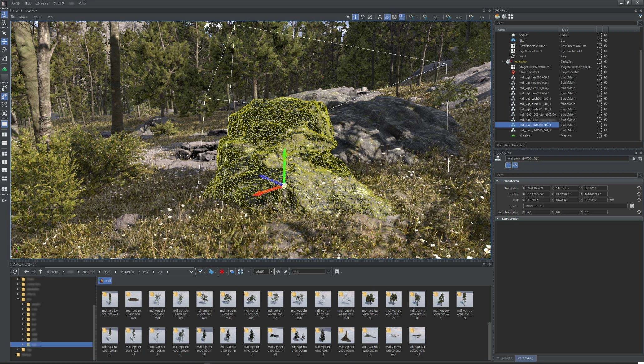The image size is (644, 364).
Task: Click the translation X value field
Action: point(538,188)
